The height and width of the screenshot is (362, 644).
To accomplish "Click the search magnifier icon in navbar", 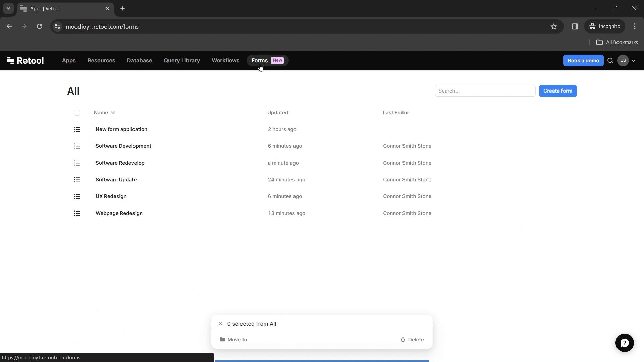I will pos(611,61).
